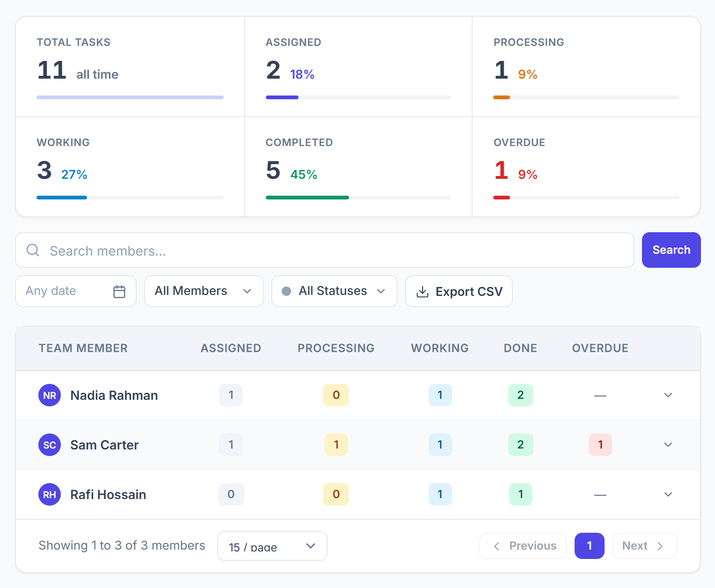Viewport: 715px width, 588px height.
Task: Click the download icon on Export CSV
Action: (423, 292)
